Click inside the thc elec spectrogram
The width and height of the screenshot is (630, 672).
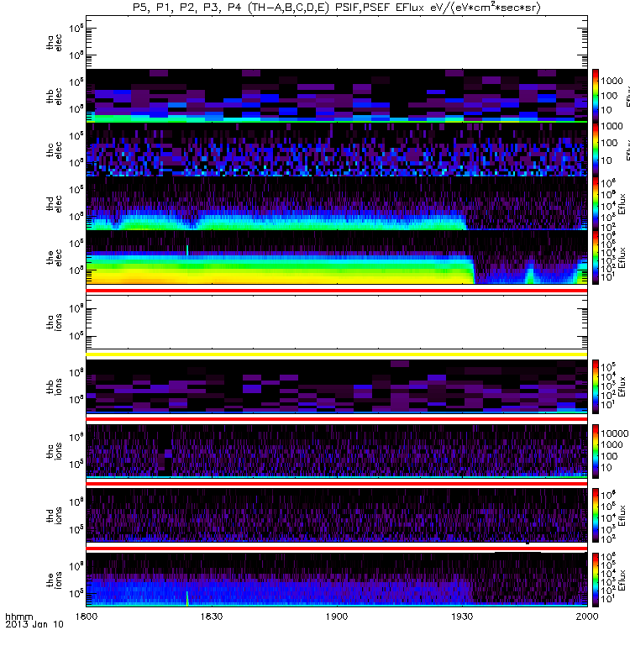pos(337,150)
